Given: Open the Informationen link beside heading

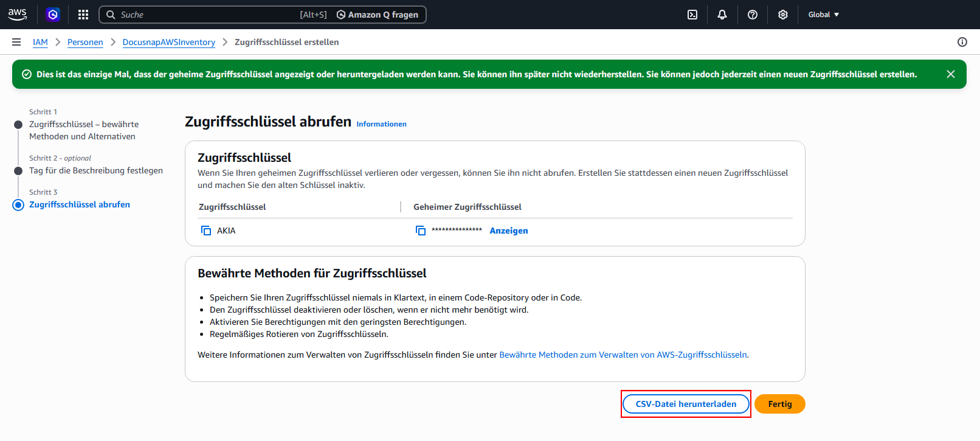Looking at the screenshot, I should click(x=381, y=124).
